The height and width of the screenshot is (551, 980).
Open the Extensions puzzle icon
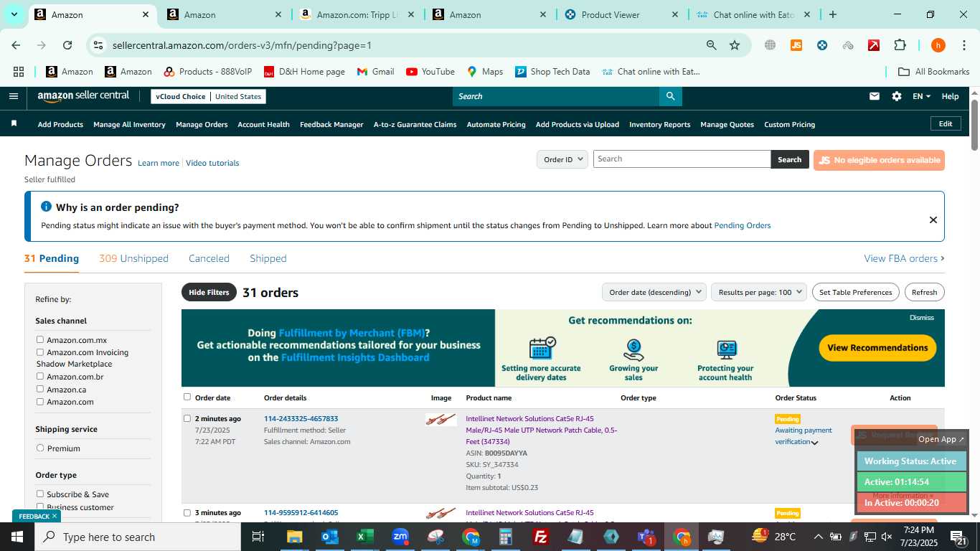900,45
